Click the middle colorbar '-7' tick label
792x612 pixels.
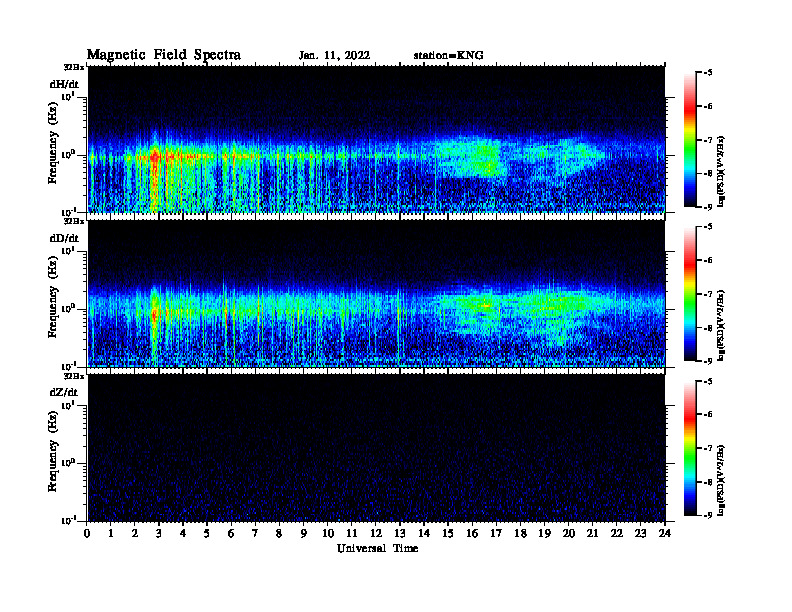pos(708,294)
